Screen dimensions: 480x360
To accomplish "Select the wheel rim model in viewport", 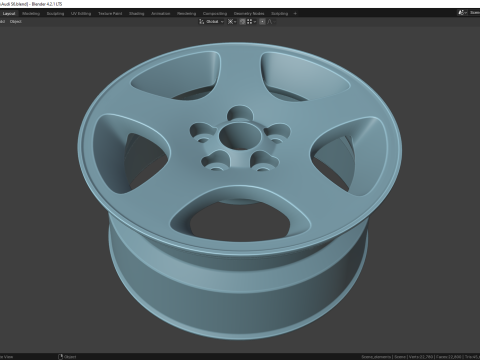I will (x=240, y=190).
